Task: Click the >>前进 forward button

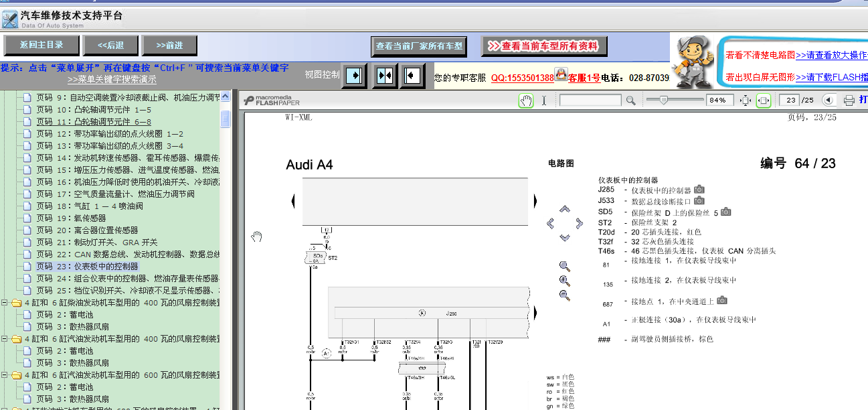Action: pos(170,46)
